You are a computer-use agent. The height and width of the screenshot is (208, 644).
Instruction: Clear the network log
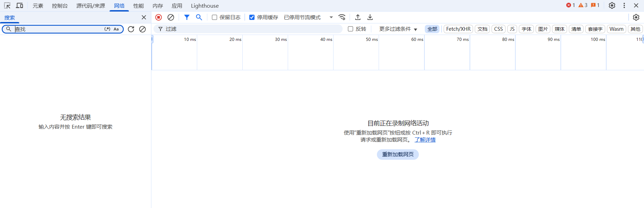point(171,17)
